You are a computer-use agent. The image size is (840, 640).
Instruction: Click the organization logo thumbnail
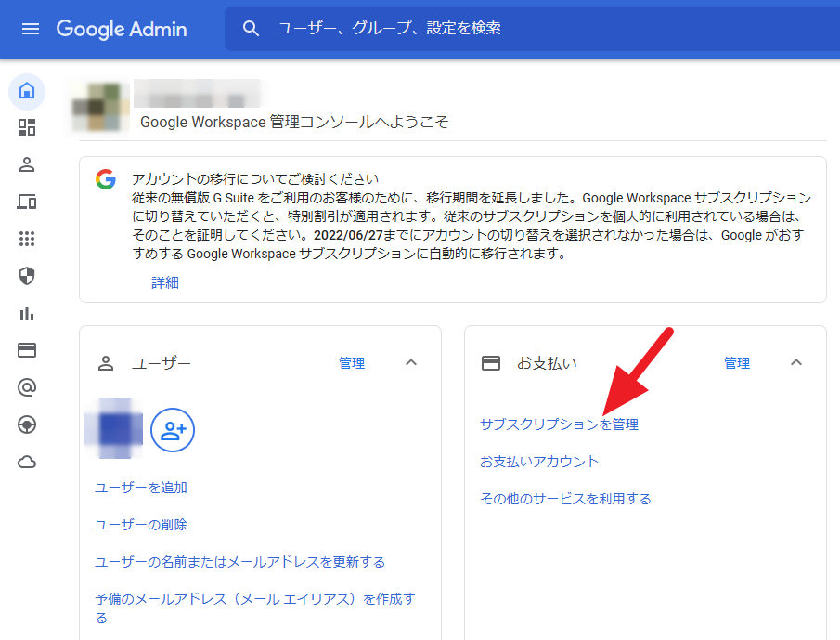(100, 107)
